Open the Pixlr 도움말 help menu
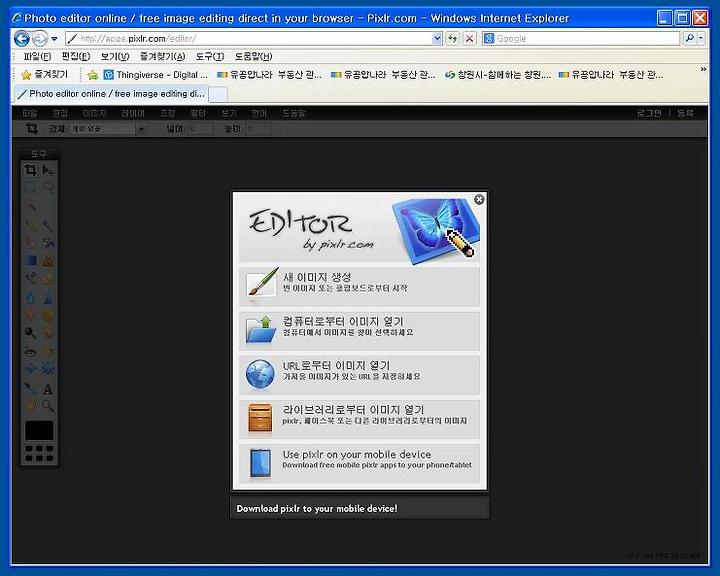 coord(294,113)
